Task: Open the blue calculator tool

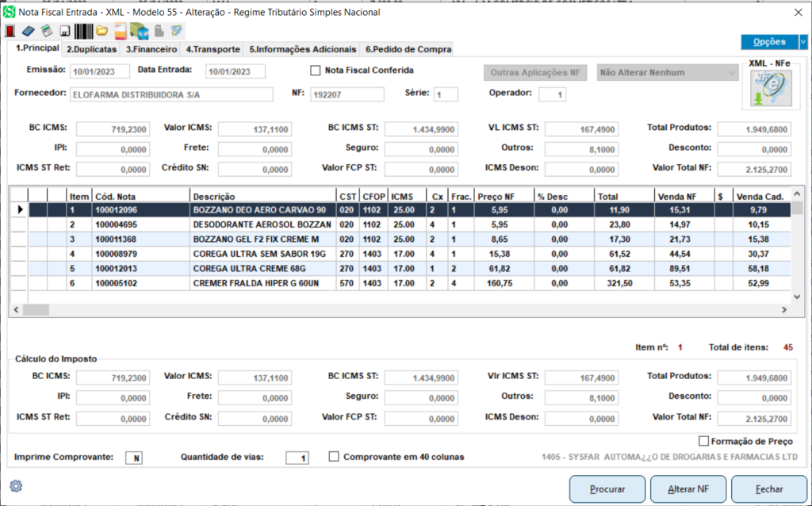Action: tap(29, 31)
